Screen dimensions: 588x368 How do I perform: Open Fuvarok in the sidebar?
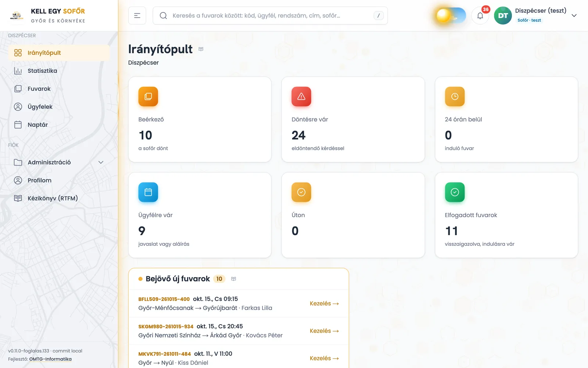[59, 89]
